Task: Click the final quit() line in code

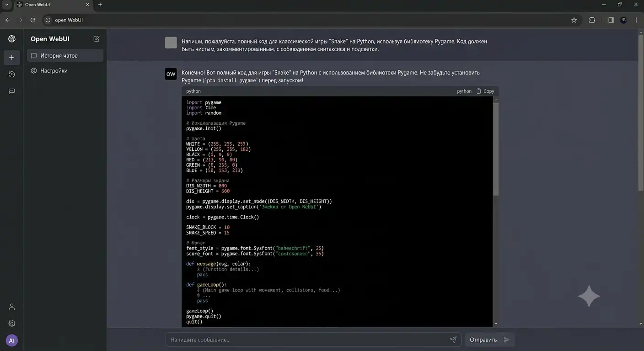Action: point(194,322)
